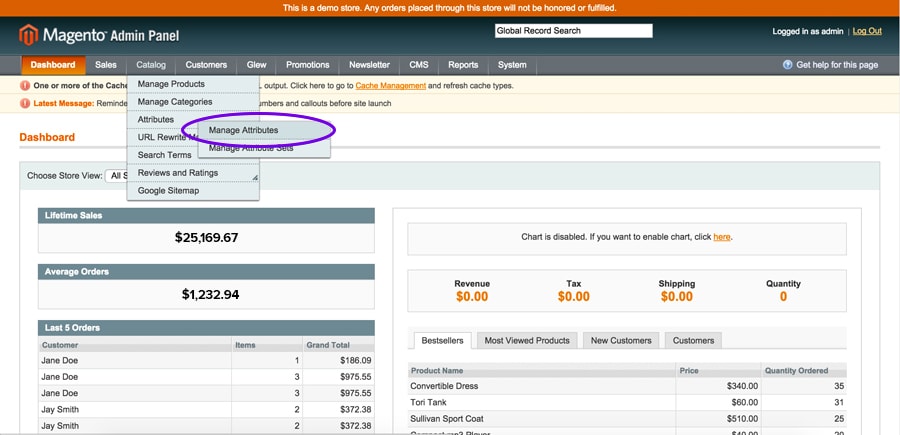
Task: Click the Jane Doe $186.09 order
Action: point(207,360)
